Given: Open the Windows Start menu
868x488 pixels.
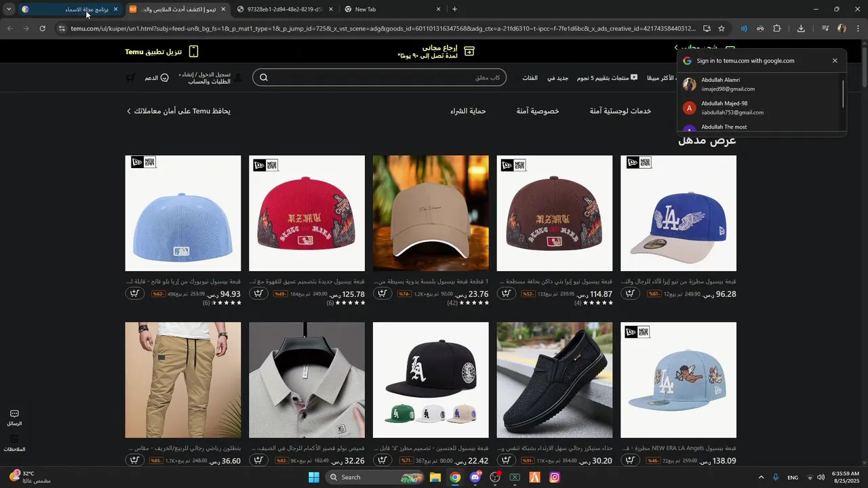Looking at the screenshot, I should click(x=313, y=477).
